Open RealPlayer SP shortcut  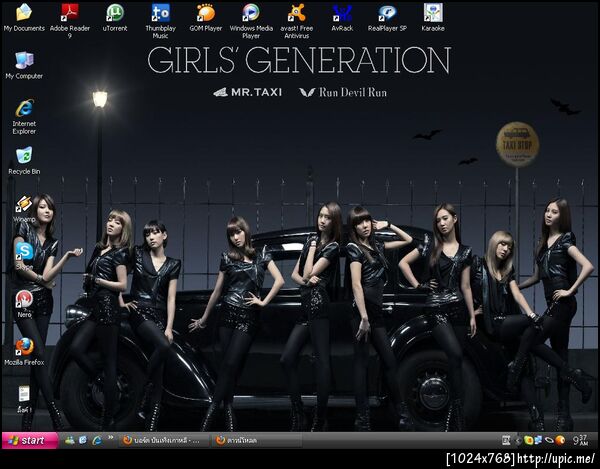tap(387, 17)
